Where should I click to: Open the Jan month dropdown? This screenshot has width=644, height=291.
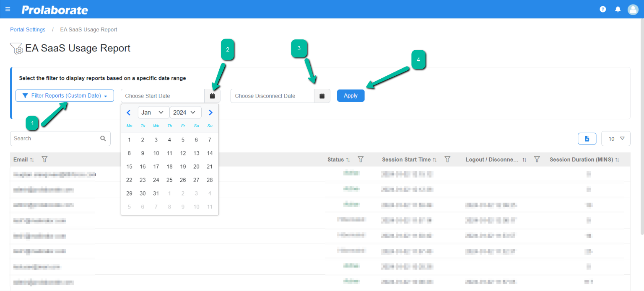click(x=153, y=112)
